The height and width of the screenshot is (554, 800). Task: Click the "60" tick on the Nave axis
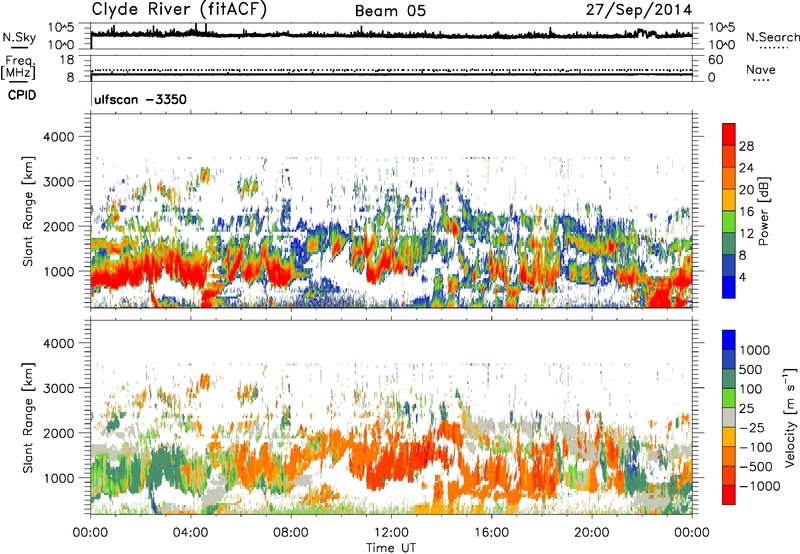(x=715, y=60)
